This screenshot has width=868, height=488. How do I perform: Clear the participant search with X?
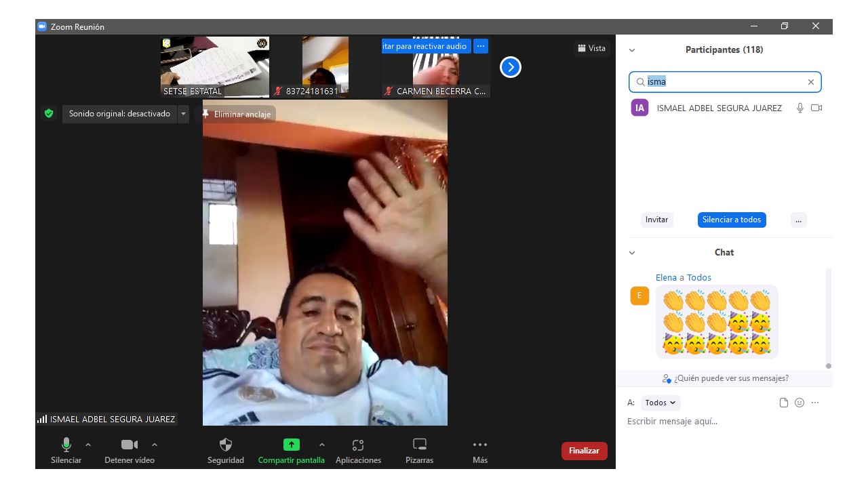pyautogui.click(x=810, y=82)
